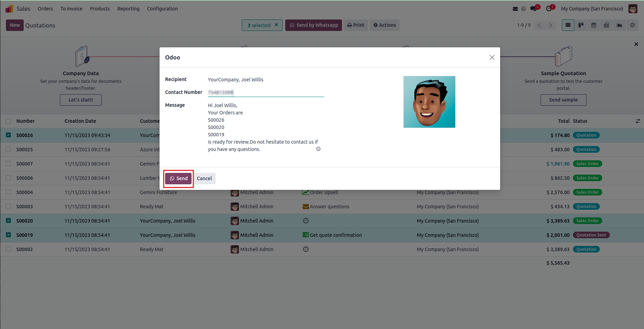The width and height of the screenshot is (644, 329).
Task: Switch to Calendar view
Action: [594, 25]
